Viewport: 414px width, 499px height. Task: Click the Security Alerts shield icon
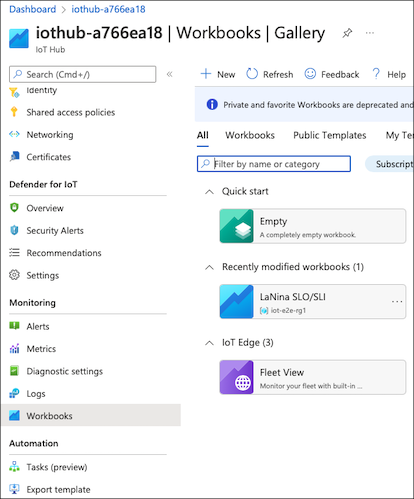(x=14, y=230)
